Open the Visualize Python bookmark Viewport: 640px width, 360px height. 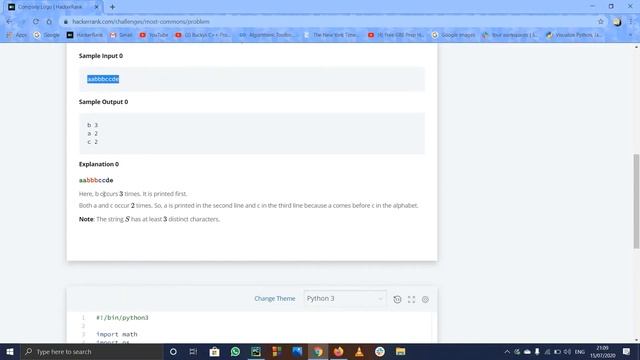pyautogui.click(x=574, y=35)
